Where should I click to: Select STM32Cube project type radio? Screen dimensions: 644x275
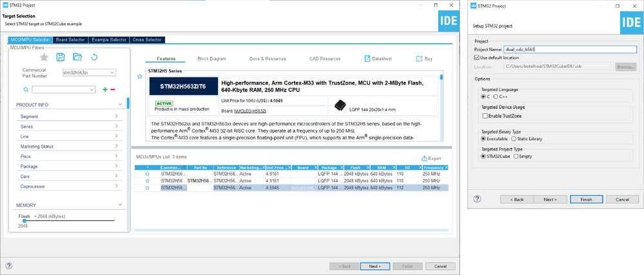[483, 156]
